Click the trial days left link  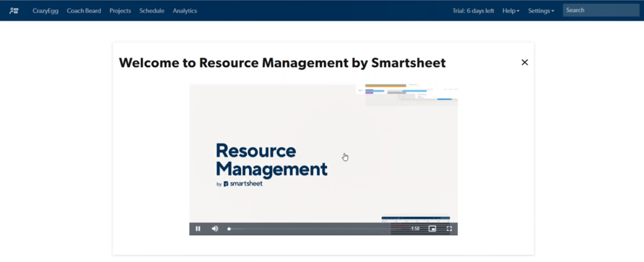coord(473,11)
